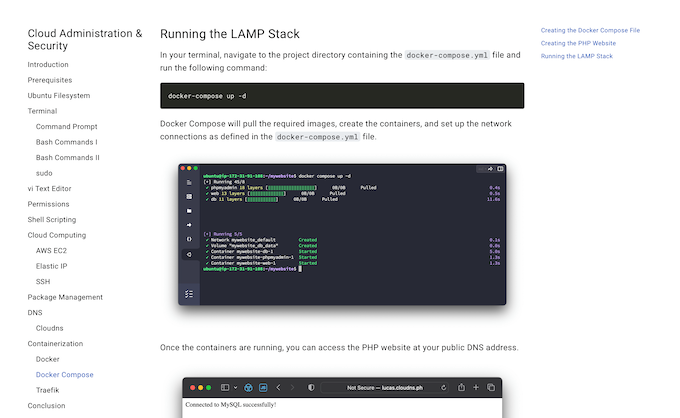Click the Running the LAMP Stack heading
Screen dimensions: 680x418
(230, 34)
